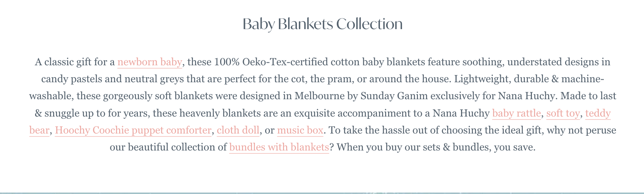Follow the "bundles with blankets" link
This screenshot has height=194, width=644.
(279, 148)
